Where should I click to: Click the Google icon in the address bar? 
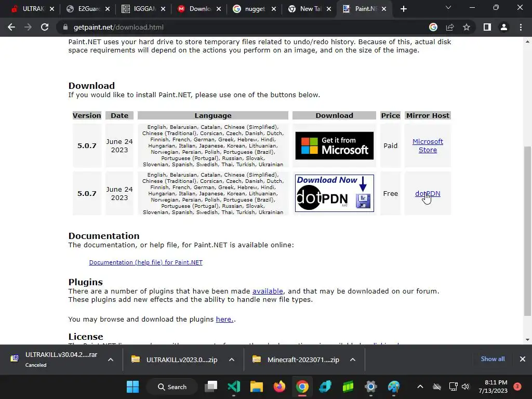tap(433, 27)
